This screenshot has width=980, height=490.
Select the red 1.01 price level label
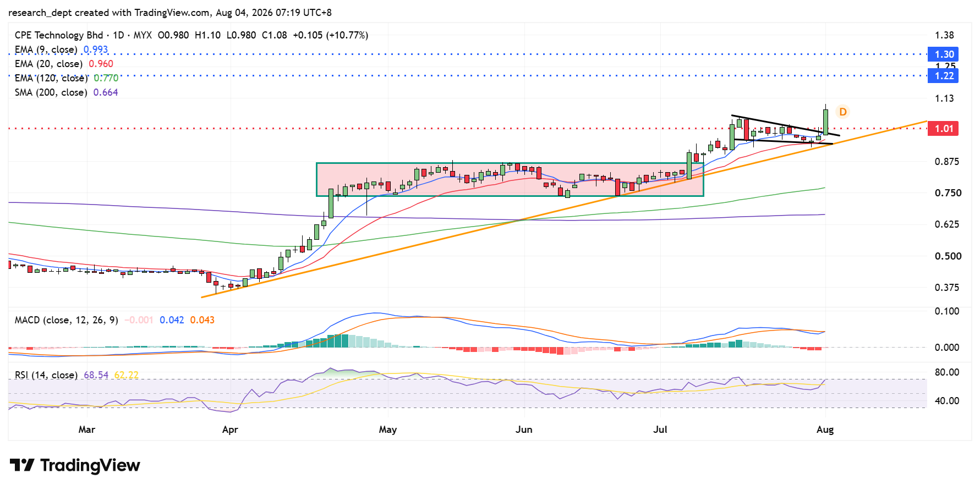tap(943, 129)
